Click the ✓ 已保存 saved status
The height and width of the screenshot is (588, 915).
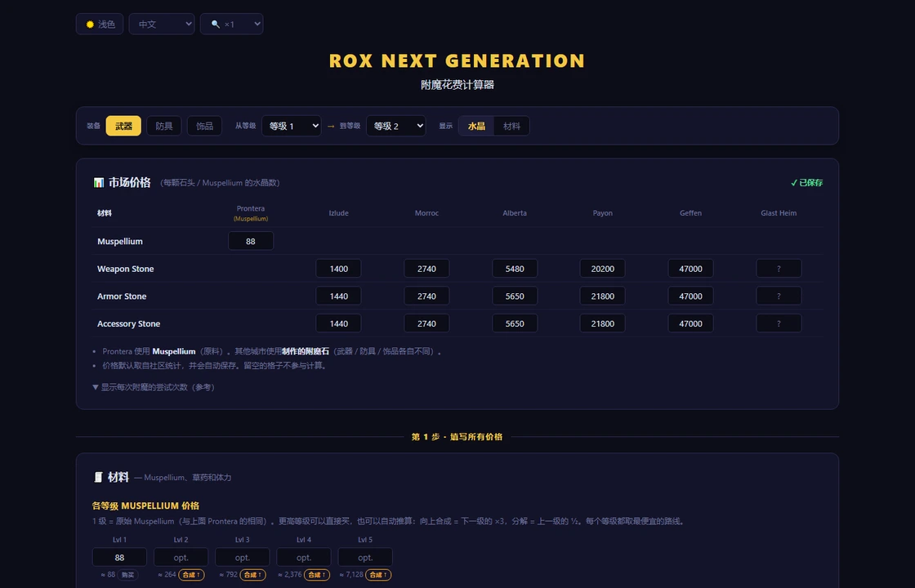tap(806, 183)
